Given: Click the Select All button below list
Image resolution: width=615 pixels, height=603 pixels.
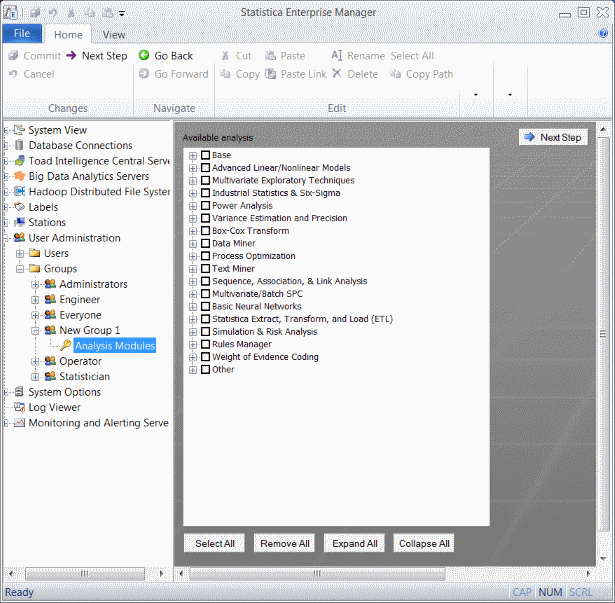Looking at the screenshot, I should (215, 543).
